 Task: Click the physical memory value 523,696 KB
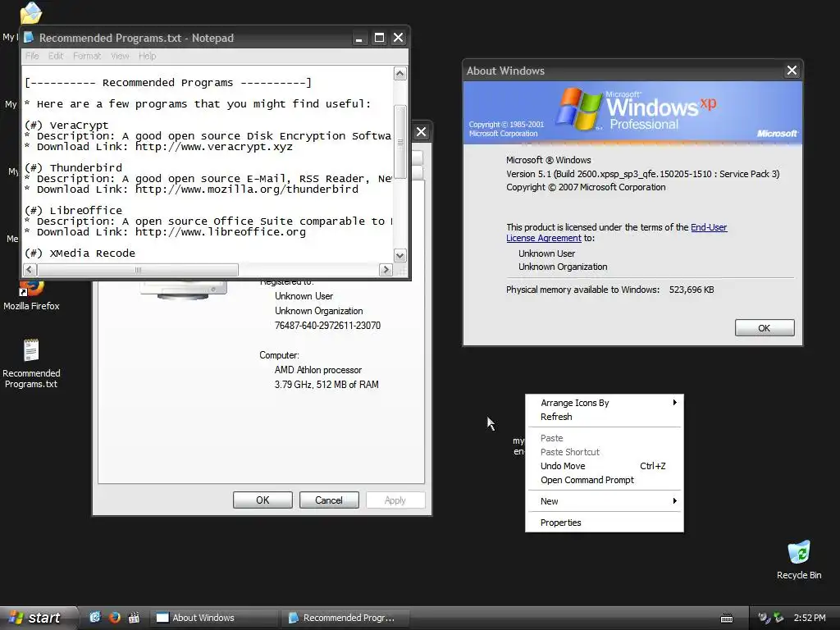(x=691, y=290)
